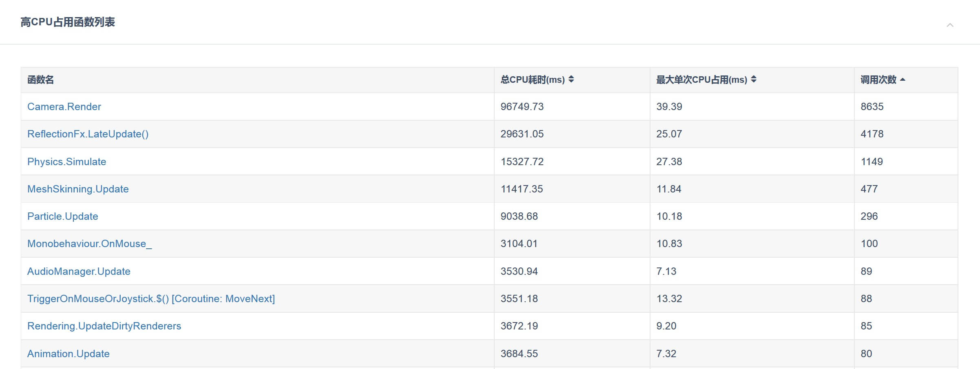Click the 最大单次CPU占用(ms) header text
Image resolution: width=980 pixels, height=369 pixels.
pos(701,80)
